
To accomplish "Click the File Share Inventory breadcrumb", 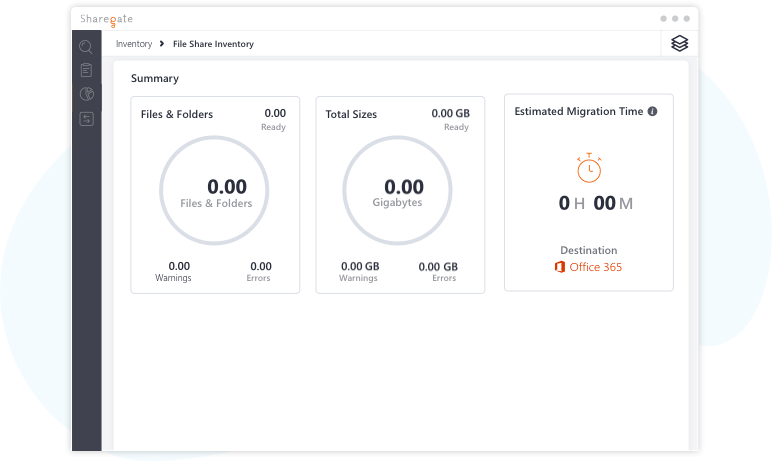I will pyautogui.click(x=213, y=44).
